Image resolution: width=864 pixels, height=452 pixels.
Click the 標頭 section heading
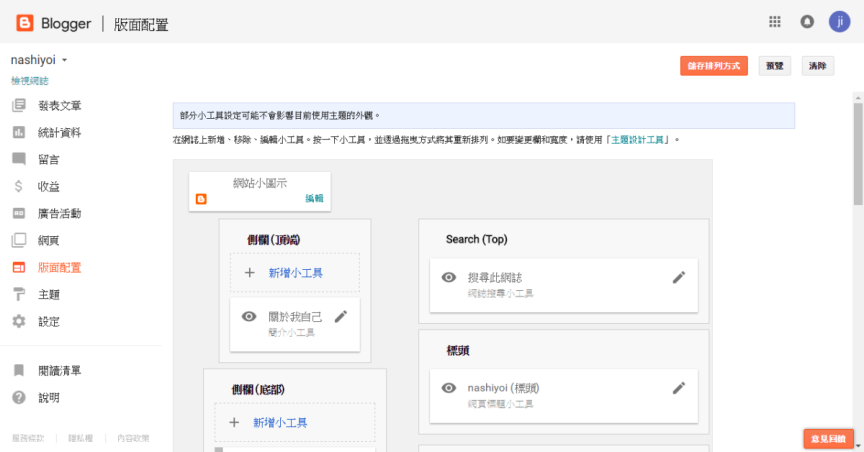[458, 351]
